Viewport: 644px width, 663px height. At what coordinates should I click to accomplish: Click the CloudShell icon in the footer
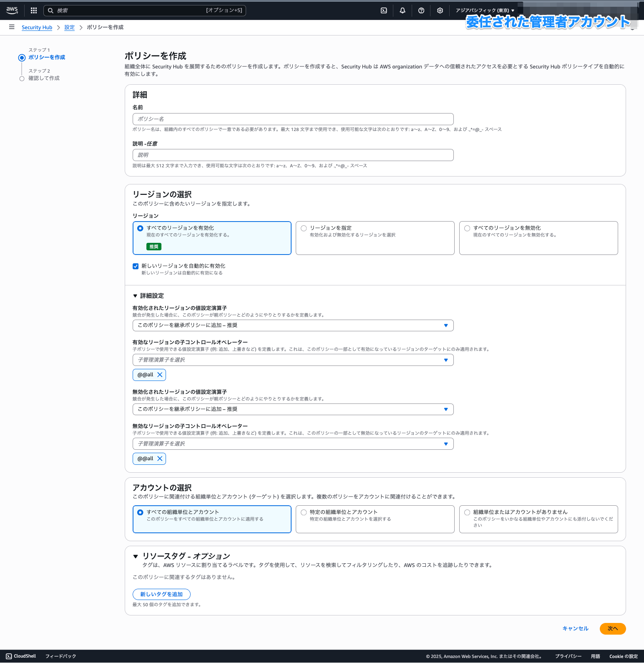click(9, 656)
